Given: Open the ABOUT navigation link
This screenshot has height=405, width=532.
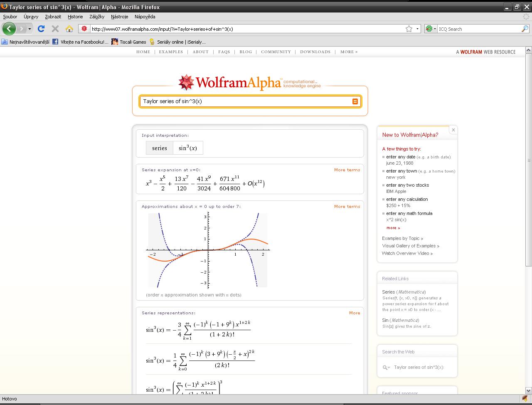Looking at the screenshot, I should 200,52.
